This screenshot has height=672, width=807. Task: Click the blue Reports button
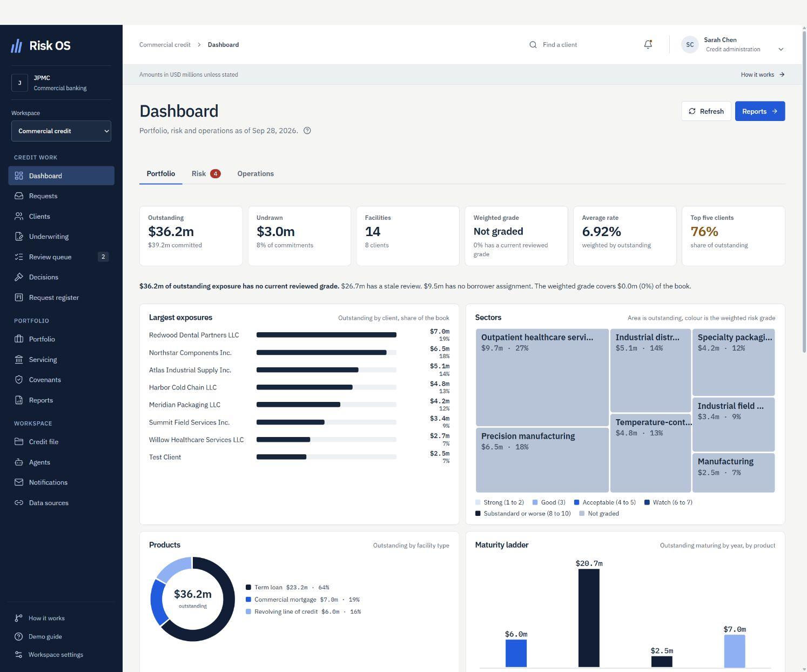(x=760, y=111)
